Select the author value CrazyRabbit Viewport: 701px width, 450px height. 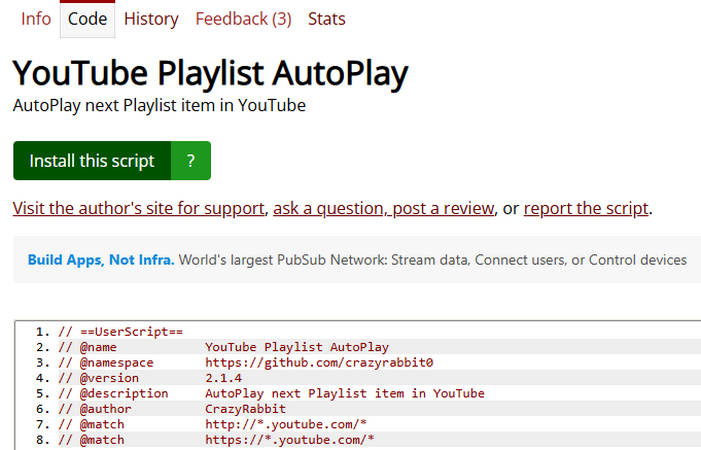click(x=245, y=409)
